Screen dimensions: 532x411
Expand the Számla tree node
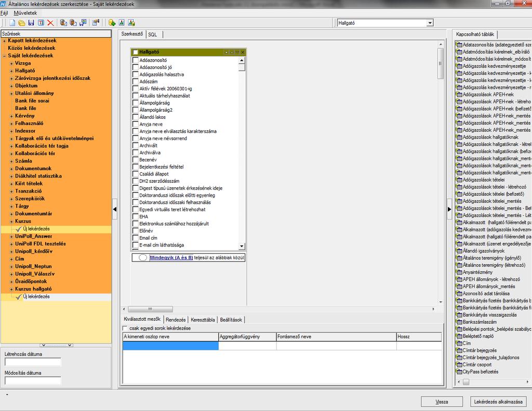[11, 161]
